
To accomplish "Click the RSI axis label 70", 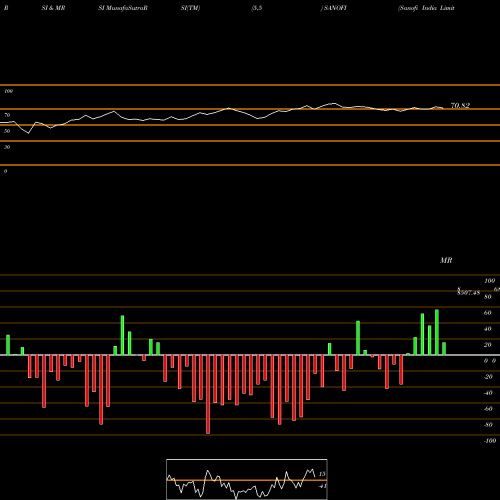I will click(x=7, y=115).
